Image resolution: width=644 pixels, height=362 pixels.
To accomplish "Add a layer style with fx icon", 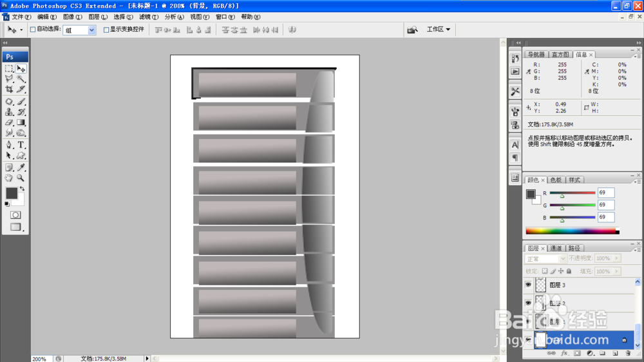I will click(x=564, y=354).
